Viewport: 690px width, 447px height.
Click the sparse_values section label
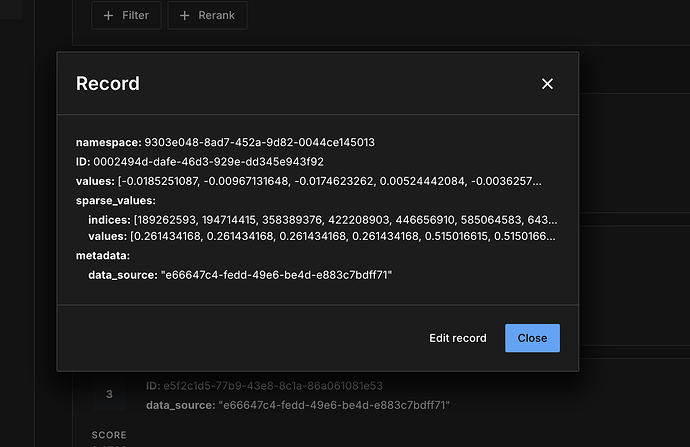pyautogui.click(x=114, y=200)
